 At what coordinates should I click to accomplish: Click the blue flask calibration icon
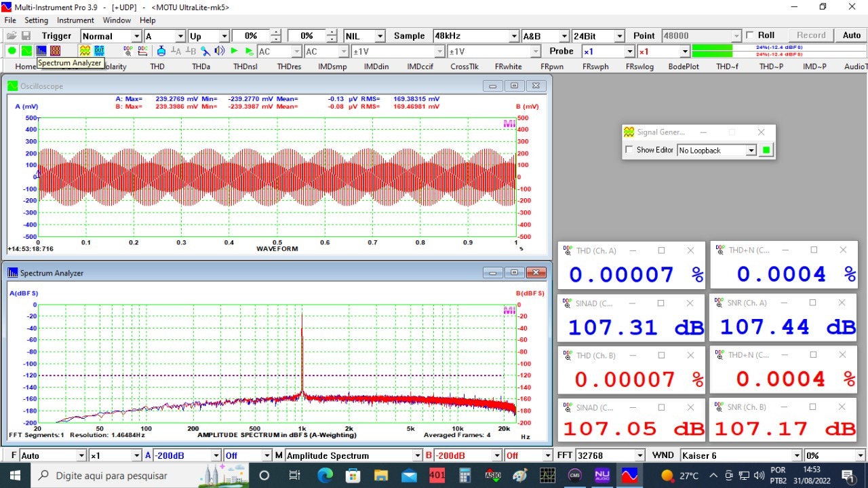point(161,51)
